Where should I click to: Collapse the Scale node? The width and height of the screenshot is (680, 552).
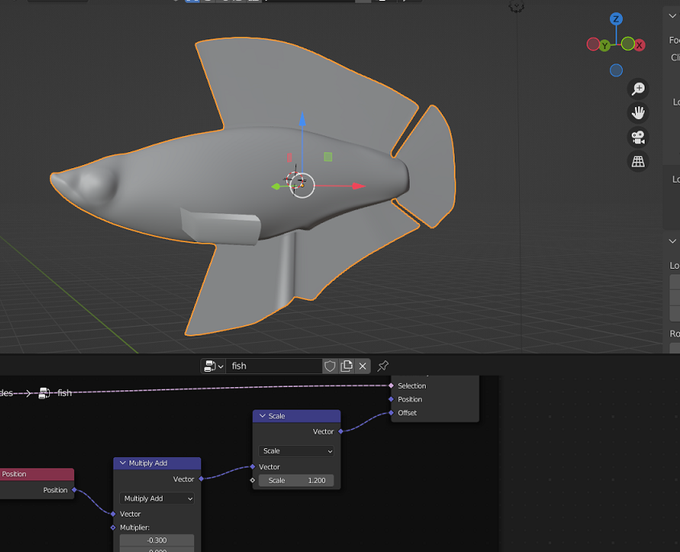click(x=262, y=416)
